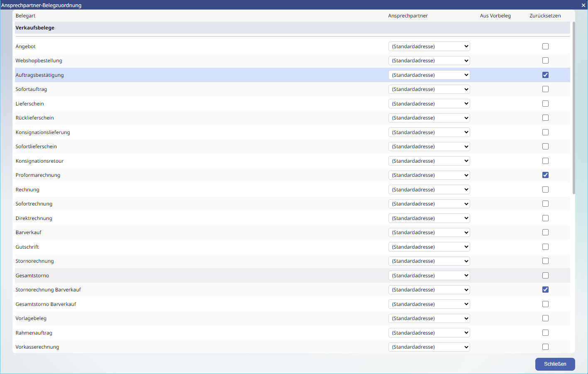Viewport: 588px width, 374px height.
Task: Close the Ansprechpartner-Belegzuordnung dialog with X
Action: coord(583,5)
